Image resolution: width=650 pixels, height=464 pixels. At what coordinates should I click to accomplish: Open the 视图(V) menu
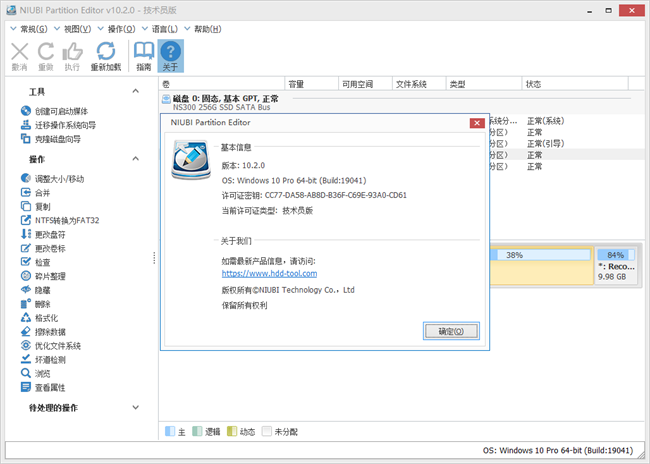point(72,29)
